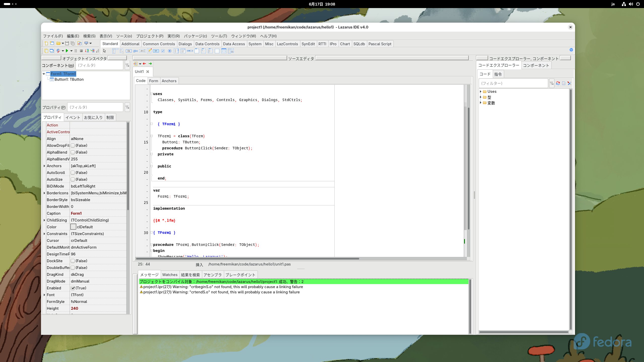
Task: Expand the Anchors property node
Action: pos(45,166)
